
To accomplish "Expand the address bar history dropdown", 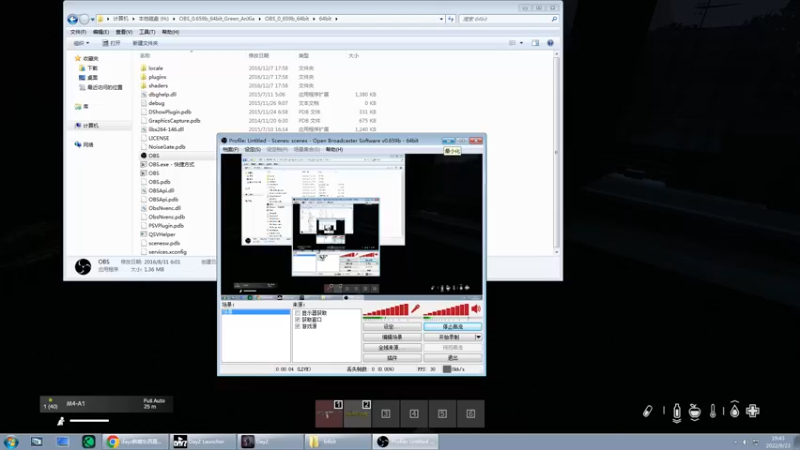I will 441,19.
